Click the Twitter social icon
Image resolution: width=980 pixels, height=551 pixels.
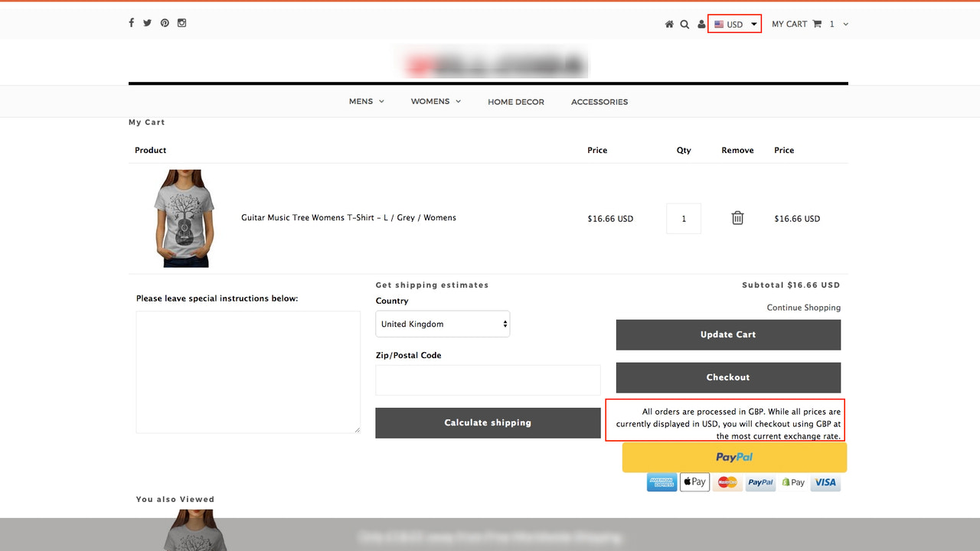tap(147, 23)
